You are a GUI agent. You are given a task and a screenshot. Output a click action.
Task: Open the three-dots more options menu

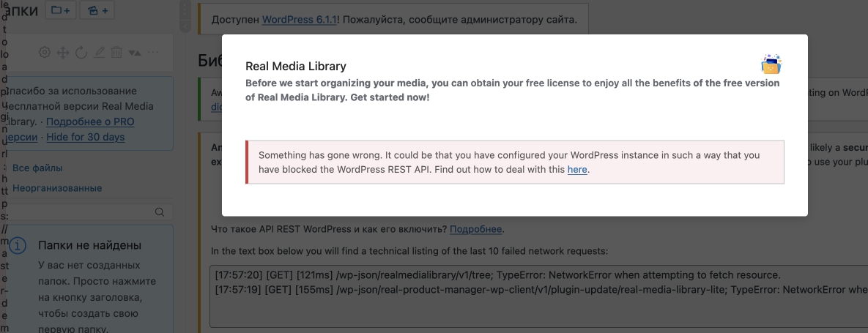153,53
